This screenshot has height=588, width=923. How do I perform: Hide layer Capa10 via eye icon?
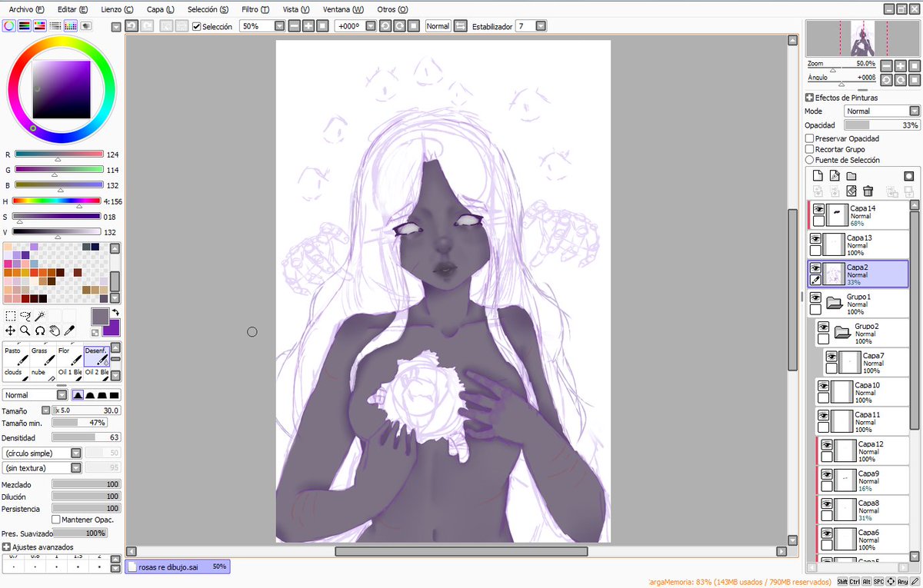[x=823, y=386]
